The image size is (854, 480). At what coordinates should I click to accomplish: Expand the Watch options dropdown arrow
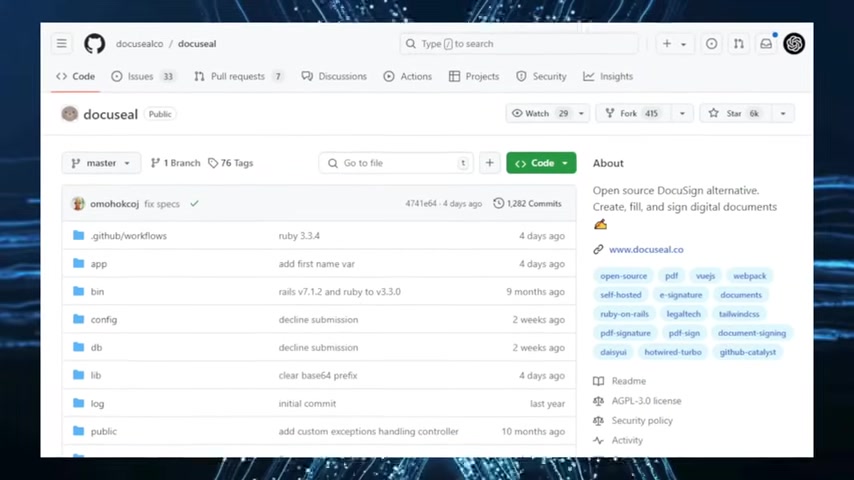pyautogui.click(x=581, y=113)
